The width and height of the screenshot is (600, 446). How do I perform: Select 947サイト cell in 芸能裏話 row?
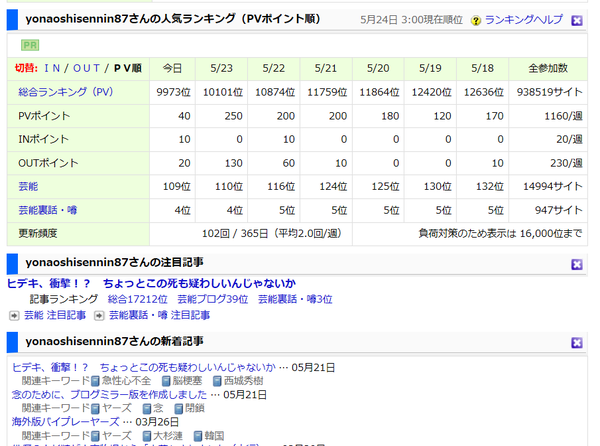point(548,210)
